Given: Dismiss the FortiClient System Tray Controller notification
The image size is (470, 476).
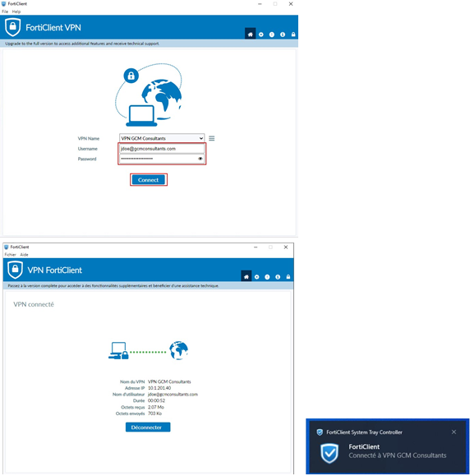Looking at the screenshot, I should coord(454,432).
